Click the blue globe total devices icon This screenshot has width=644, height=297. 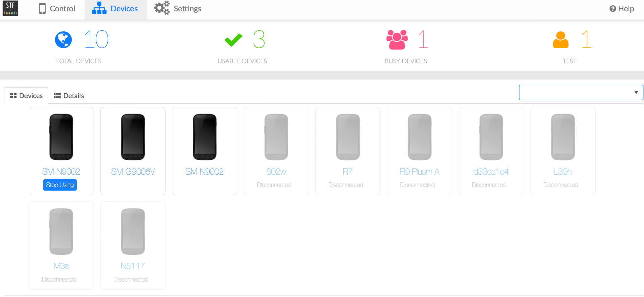point(63,40)
